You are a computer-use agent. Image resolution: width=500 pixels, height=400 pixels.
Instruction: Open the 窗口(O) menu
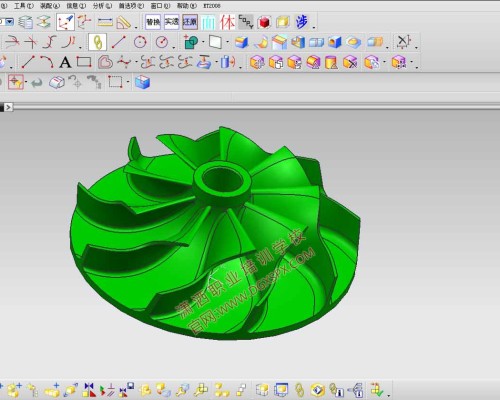[x=160, y=6]
